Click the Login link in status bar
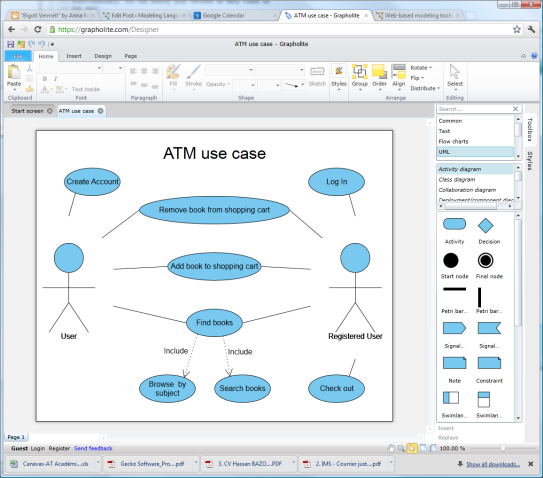 [38, 448]
